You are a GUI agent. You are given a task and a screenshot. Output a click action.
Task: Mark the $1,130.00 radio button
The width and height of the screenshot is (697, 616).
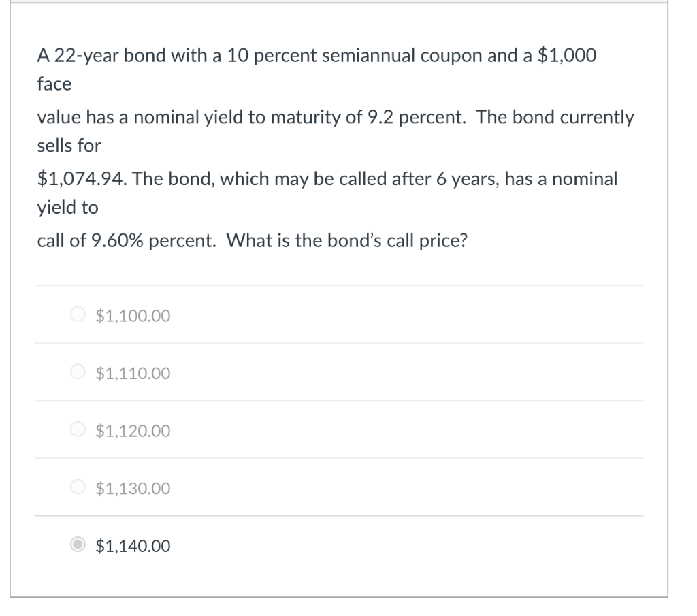[78, 487]
